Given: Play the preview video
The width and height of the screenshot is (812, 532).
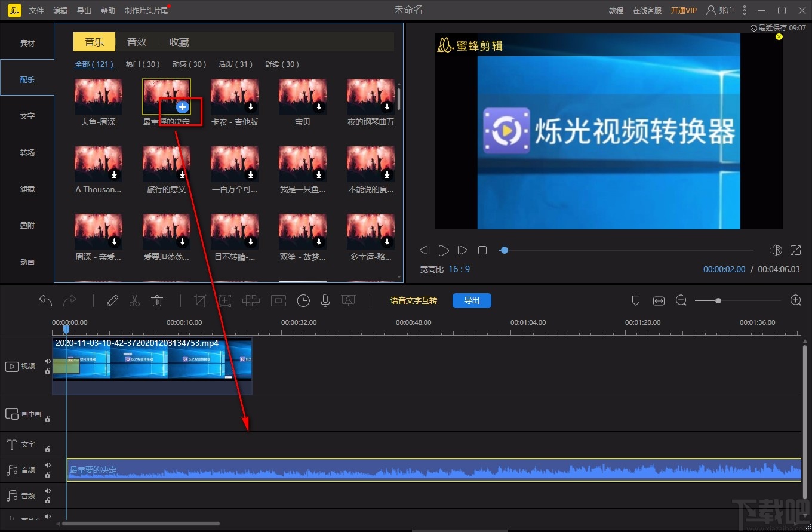Looking at the screenshot, I should pyautogui.click(x=444, y=250).
